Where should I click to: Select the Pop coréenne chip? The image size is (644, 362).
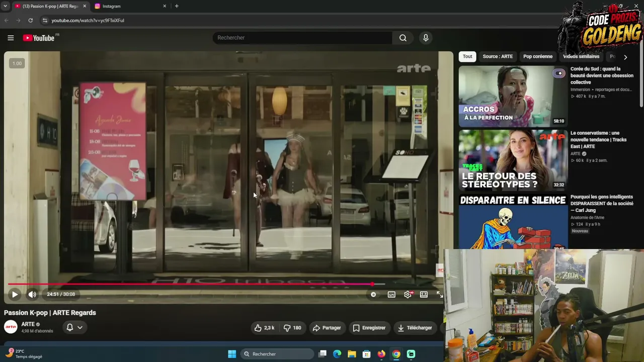tap(538, 57)
